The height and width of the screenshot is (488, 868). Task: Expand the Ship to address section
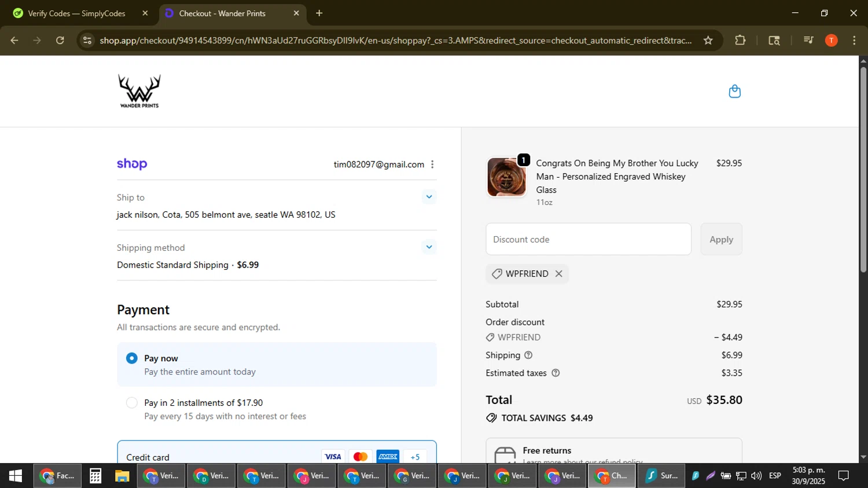pyautogui.click(x=429, y=197)
